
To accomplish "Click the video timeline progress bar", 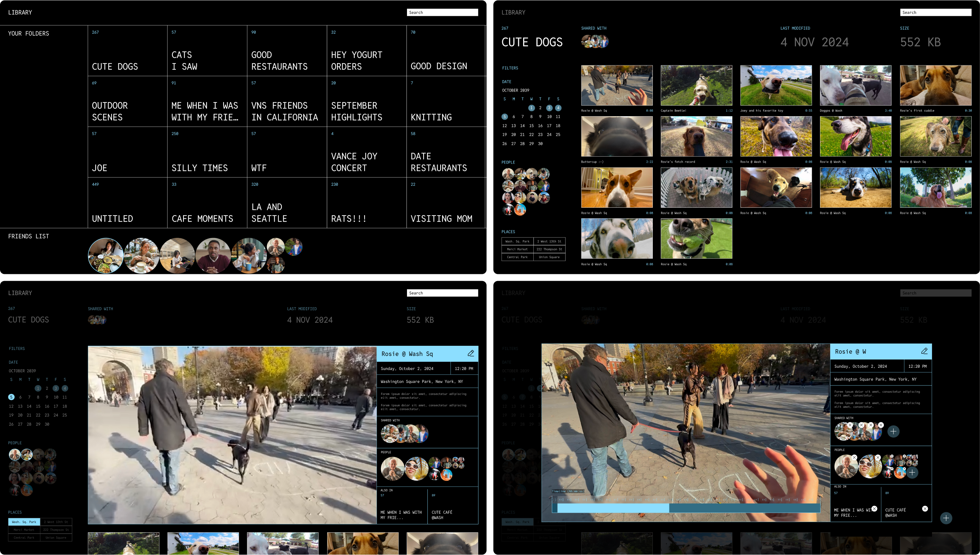I will click(686, 508).
